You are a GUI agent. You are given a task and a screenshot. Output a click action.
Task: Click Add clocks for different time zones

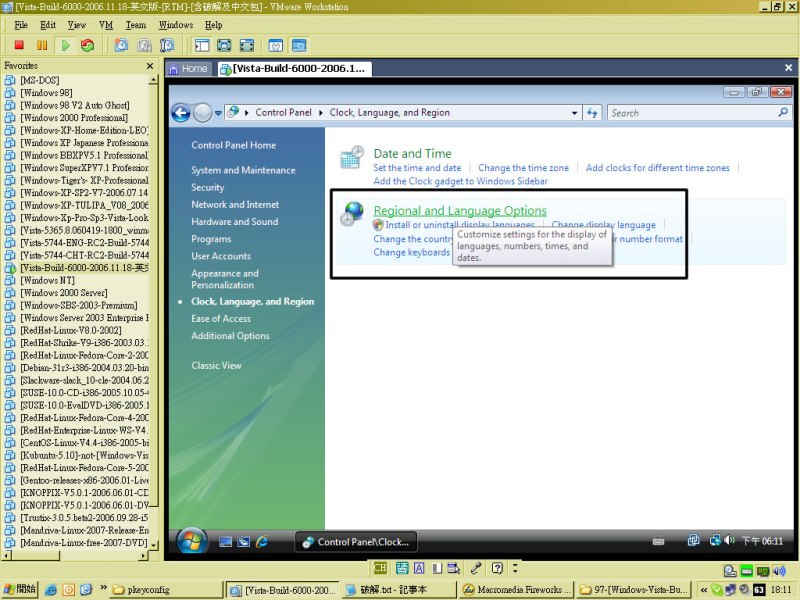click(658, 168)
